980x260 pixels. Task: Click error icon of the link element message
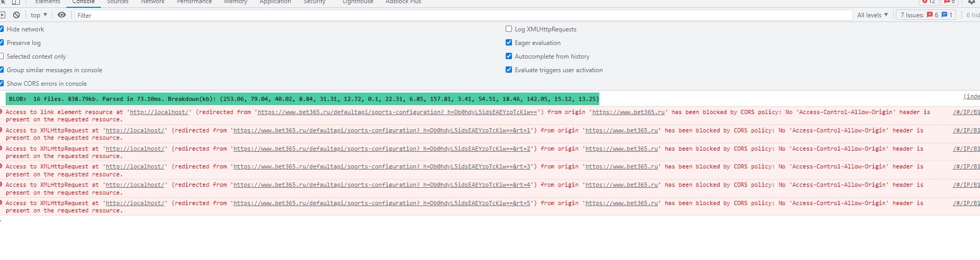click(x=2, y=112)
